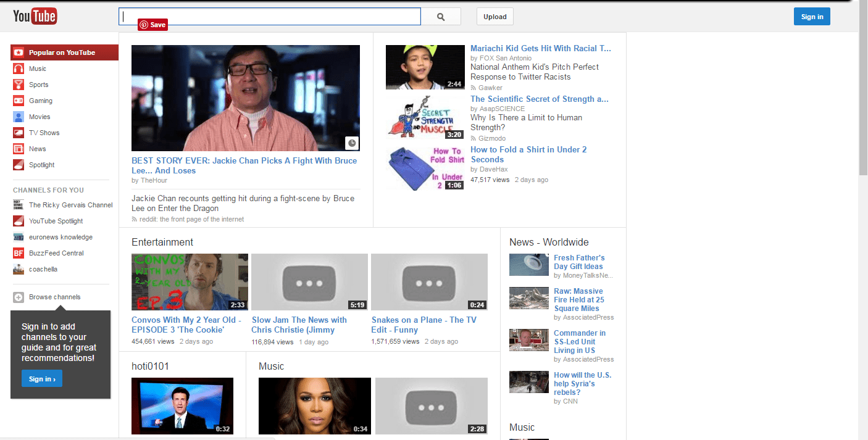This screenshot has width=868, height=440.
Task: Click the TheHour channel name
Action: coord(154,180)
